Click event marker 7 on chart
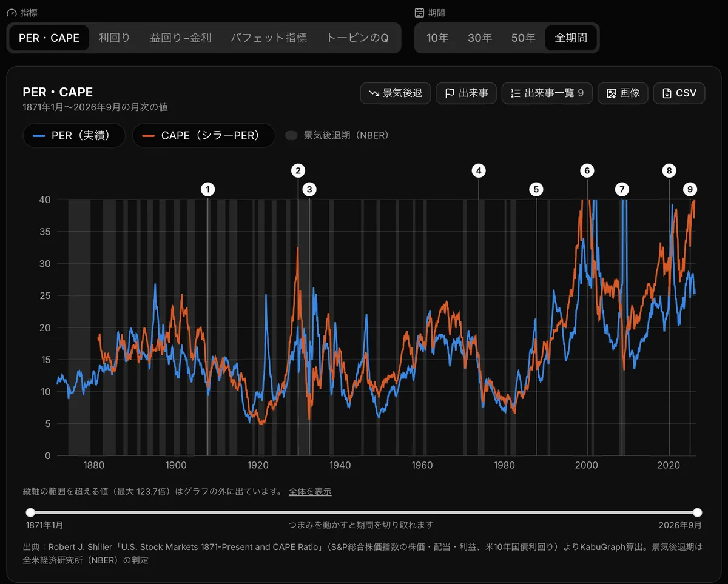 click(x=622, y=190)
